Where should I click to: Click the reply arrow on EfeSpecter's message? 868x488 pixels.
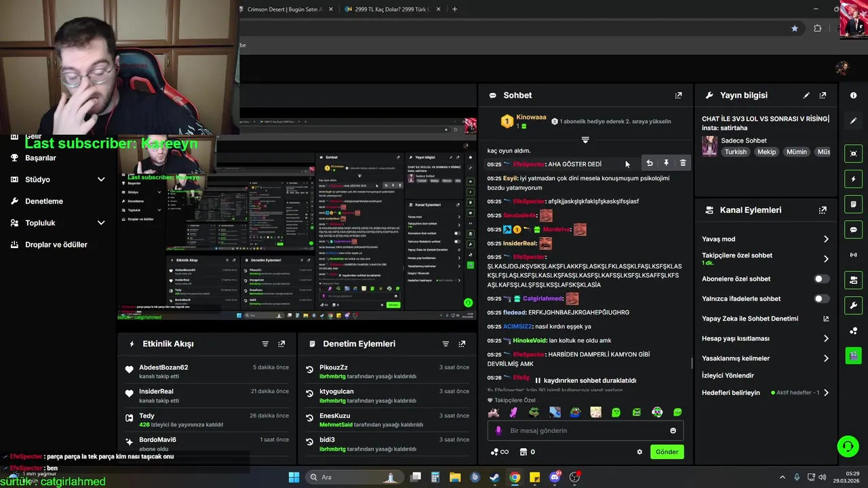pos(650,163)
